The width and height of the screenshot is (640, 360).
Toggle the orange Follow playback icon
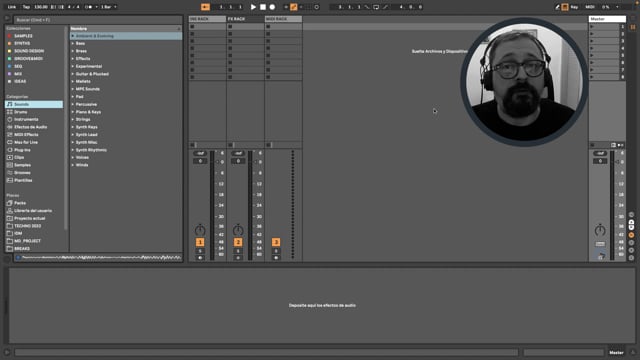coord(205,7)
